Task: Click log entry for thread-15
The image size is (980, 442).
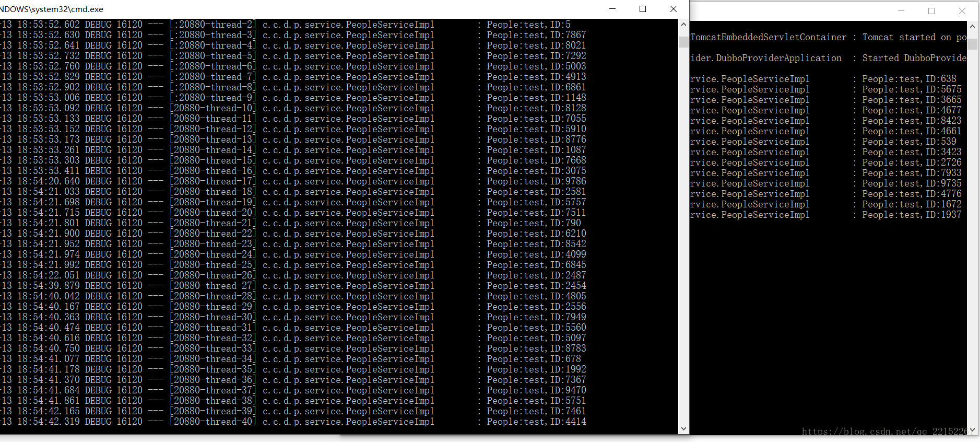Action: coord(293,160)
